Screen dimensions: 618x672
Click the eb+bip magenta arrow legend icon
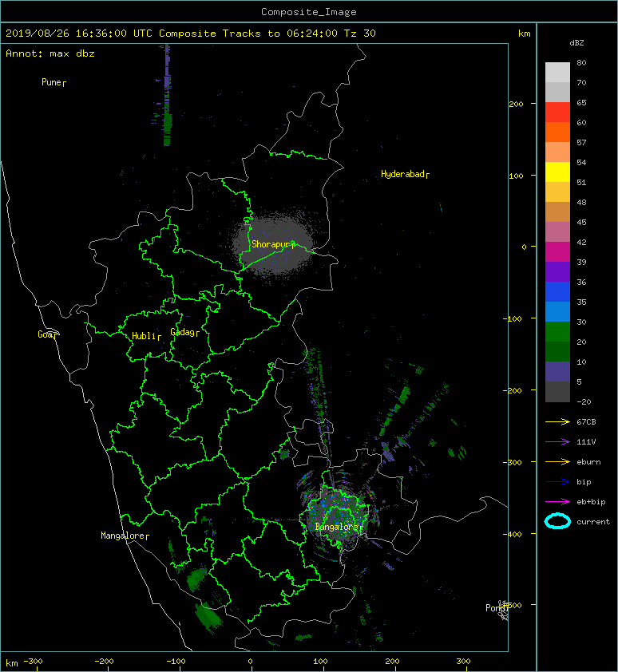(x=557, y=501)
